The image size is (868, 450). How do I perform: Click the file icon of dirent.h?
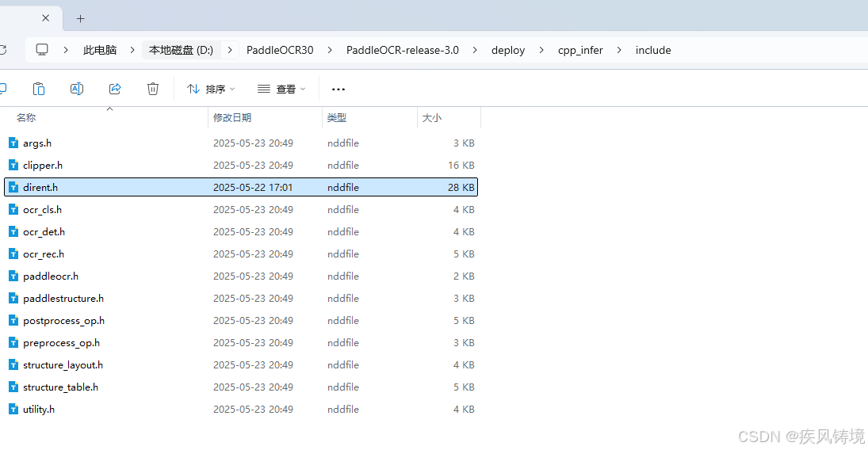13,187
